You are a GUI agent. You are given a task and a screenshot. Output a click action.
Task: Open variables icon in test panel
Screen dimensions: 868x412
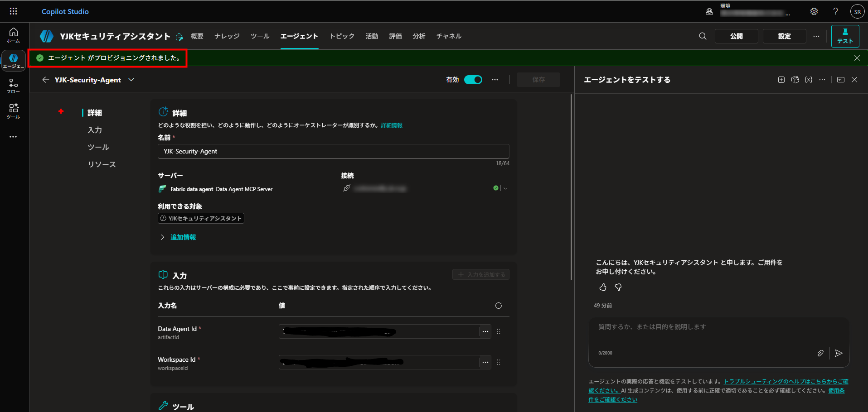(x=809, y=80)
